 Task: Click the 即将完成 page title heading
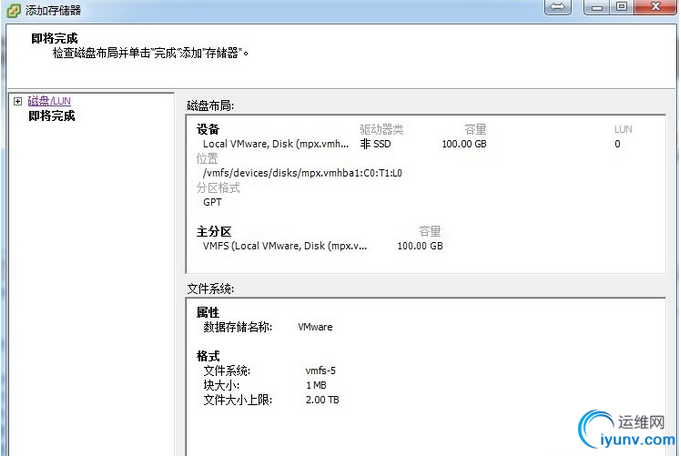click(55, 39)
